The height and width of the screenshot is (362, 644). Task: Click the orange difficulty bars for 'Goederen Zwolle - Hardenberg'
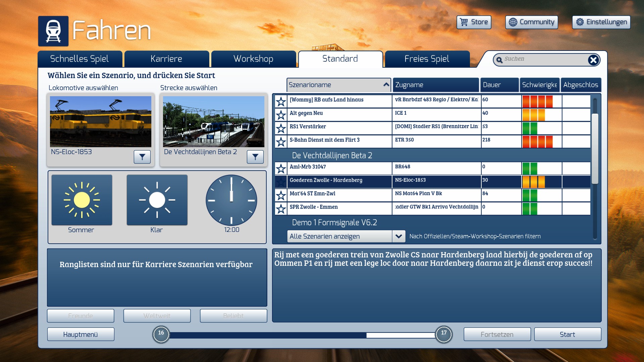click(x=533, y=182)
